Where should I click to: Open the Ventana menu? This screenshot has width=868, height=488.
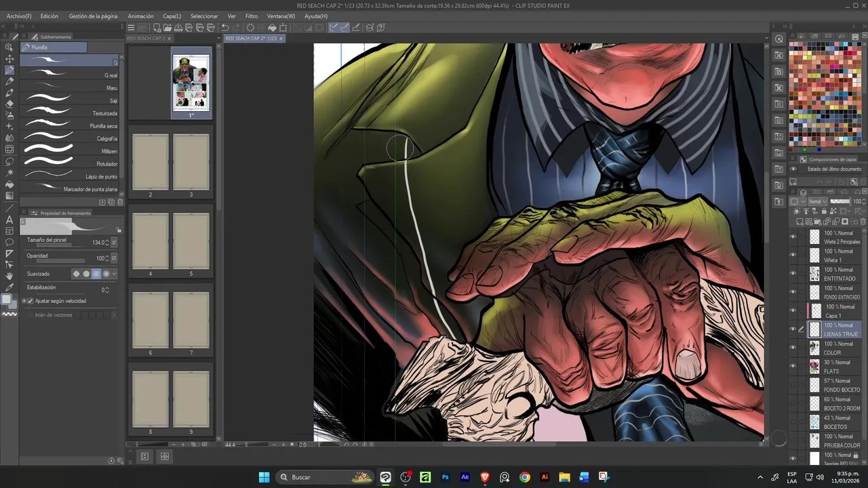[x=281, y=16]
